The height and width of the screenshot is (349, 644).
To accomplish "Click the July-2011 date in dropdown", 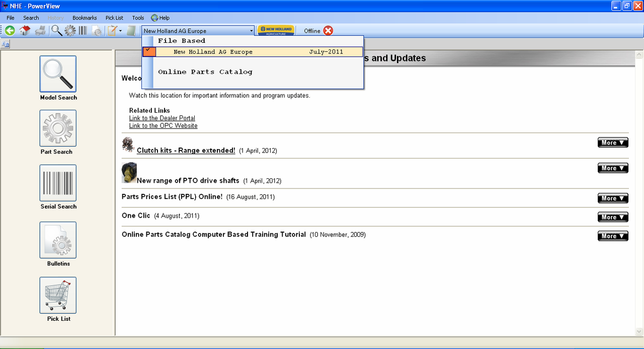I will (327, 52).
